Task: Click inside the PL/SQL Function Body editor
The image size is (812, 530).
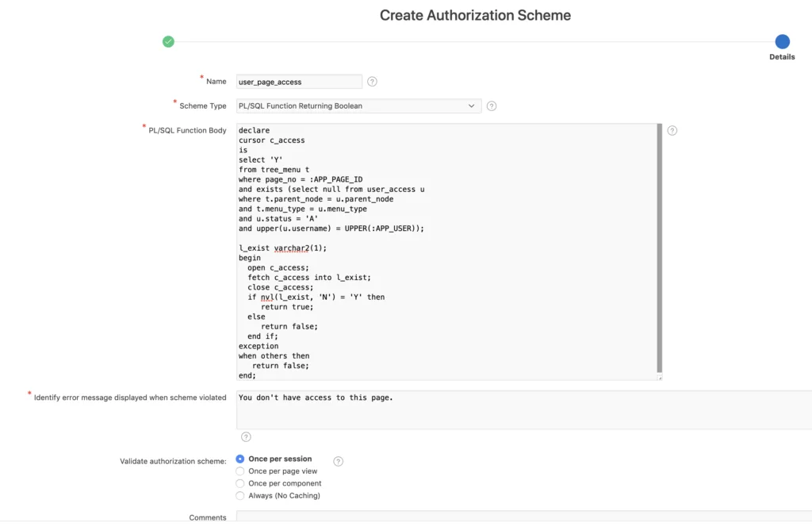Action: click(446, 252)
